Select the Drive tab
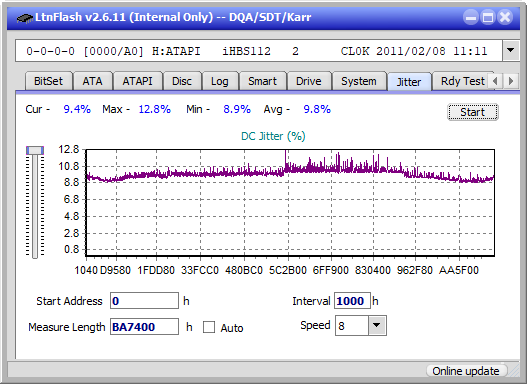 pos(309,81)
